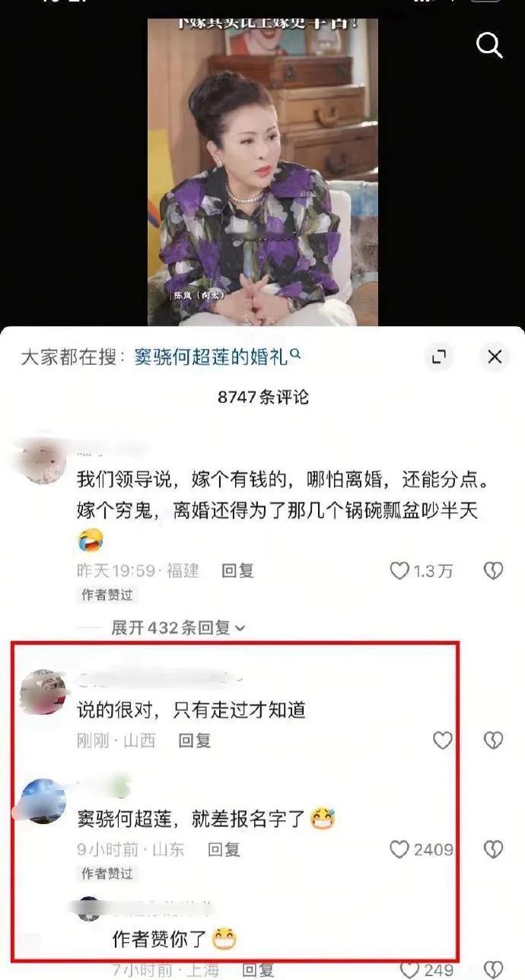
Task: Like the 2409-likes comment from 山东
Action: pos(399,849)
